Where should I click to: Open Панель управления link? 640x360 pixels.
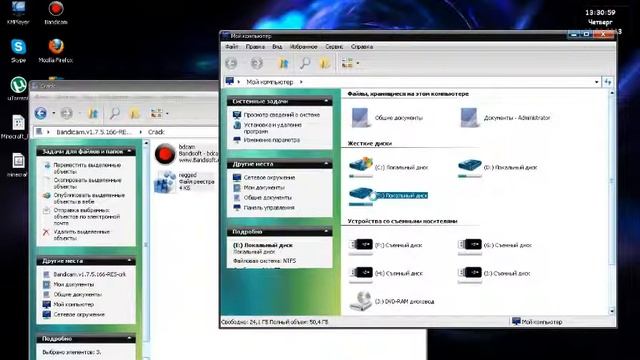coord(269,208)
